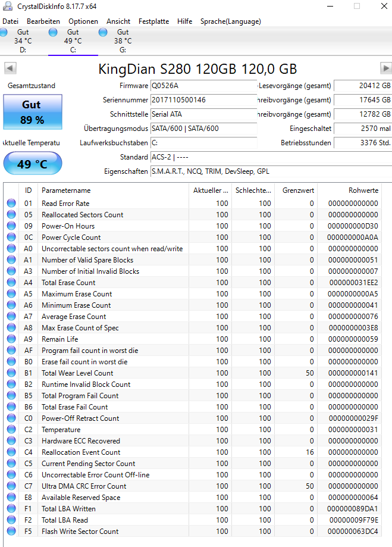Click status orb of Temperature row

(x=11, y=429)
